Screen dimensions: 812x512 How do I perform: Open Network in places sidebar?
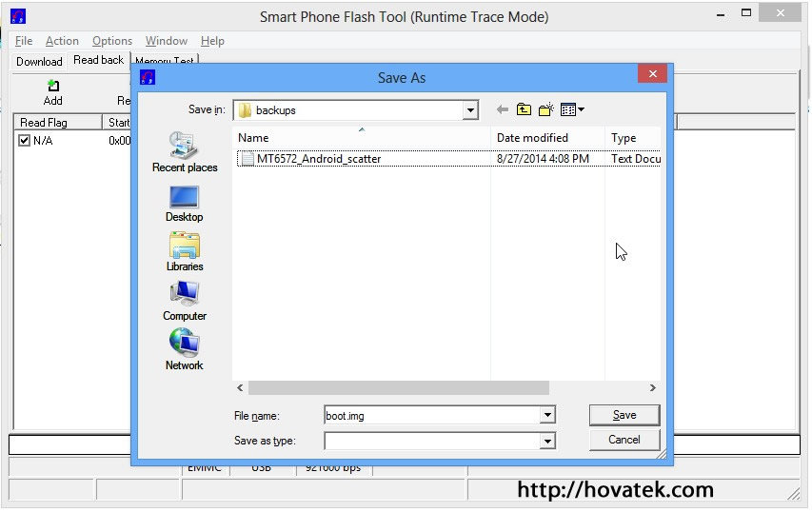point(185,350)
